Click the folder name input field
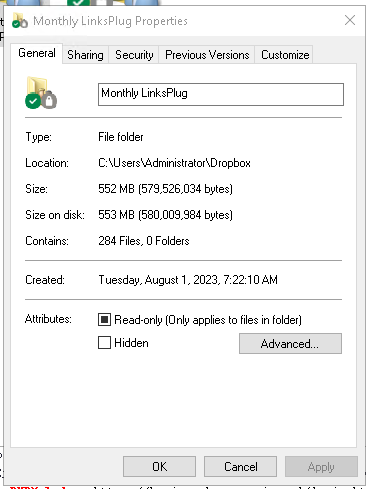Image resolution: width=366 pixels, height=489 pixels. [x=221, y=94]
